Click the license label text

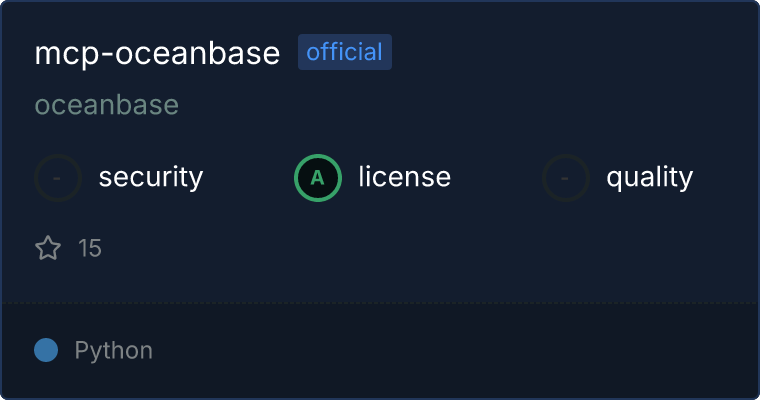point(404,176)
